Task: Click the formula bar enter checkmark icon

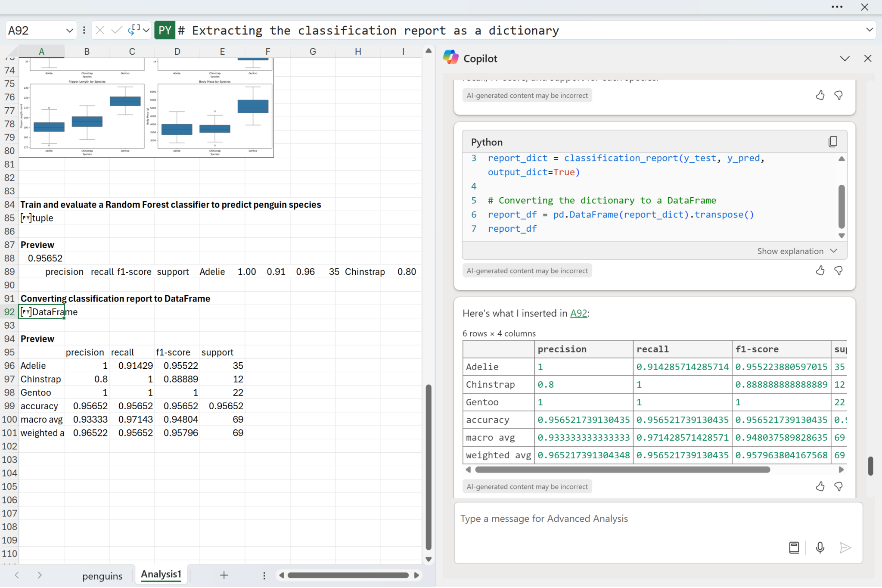Action: pyautogui.click(x=116, y=30)
